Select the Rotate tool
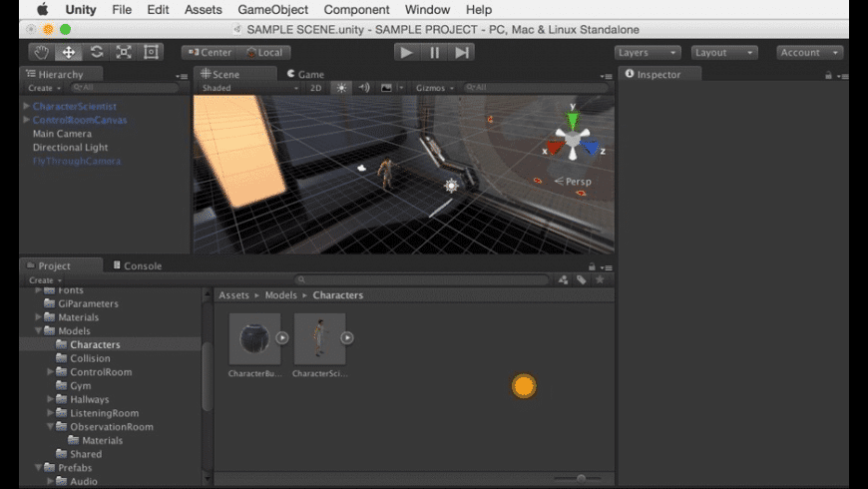The width and height of the screenshot is (868, 489). click(x=96, y=52)
